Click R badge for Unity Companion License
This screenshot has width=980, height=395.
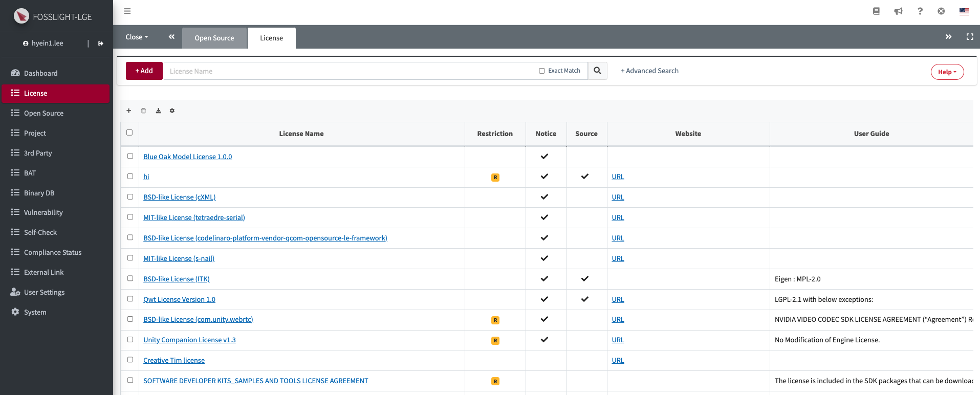[x=495, y=341]
